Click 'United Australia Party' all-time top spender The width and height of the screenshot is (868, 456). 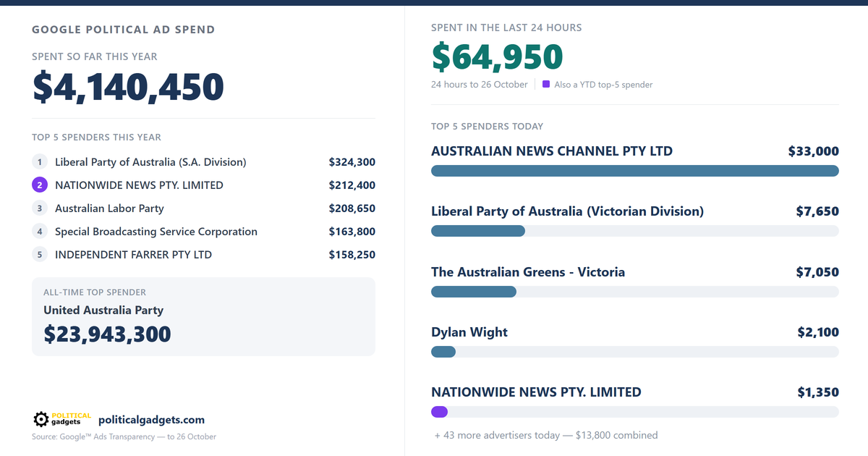103,311
